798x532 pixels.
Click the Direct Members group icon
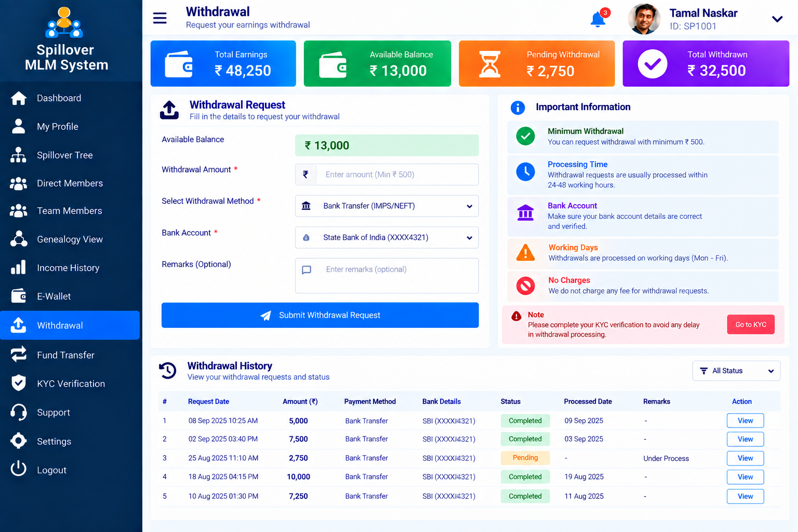coord(19,183)
